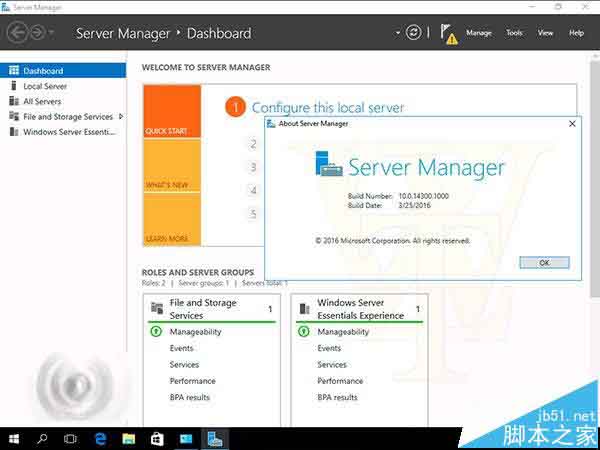The image size is (600, 450).
Task: Click the Local Server icon in sidebar
Action: pos(14,86)
